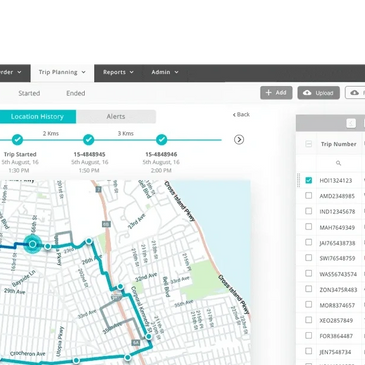Click trip number MOR8374657
The height and width of the screenshot is (365, 365).
(337, 305)
